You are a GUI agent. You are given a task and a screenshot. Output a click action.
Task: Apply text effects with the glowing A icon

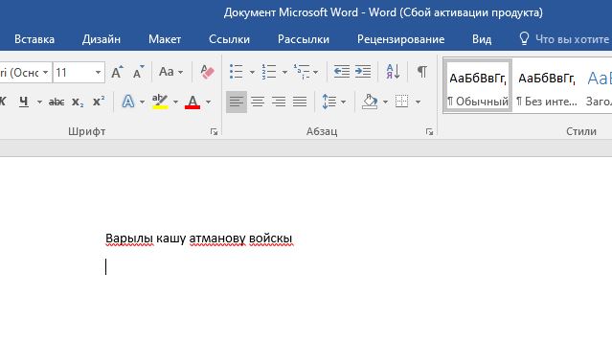[x=128, y=102]
